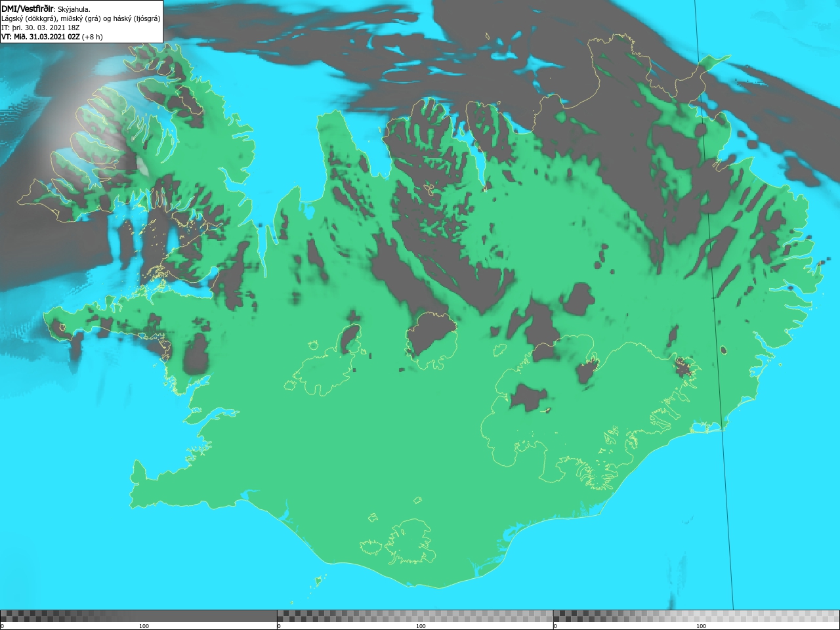Click the '100' label on dark gray scale
Screen dimensions: 840x630
point(144,626)
